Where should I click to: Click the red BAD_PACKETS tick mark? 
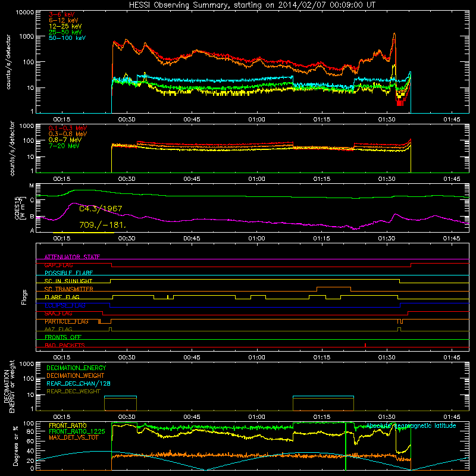click(x=365, y=345)
